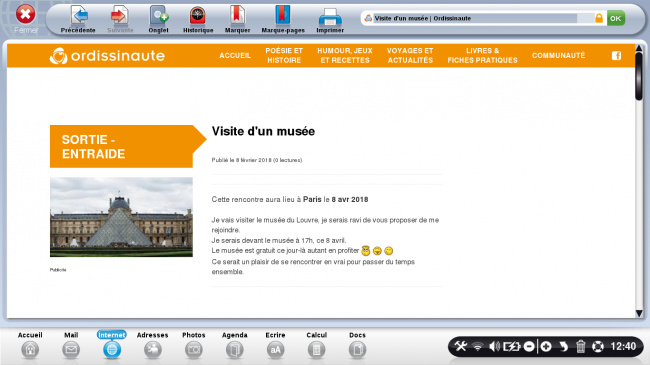Click the '8 avr 2018' date text
The width and height of the screenshot is (650, 365).
point(350,200)
